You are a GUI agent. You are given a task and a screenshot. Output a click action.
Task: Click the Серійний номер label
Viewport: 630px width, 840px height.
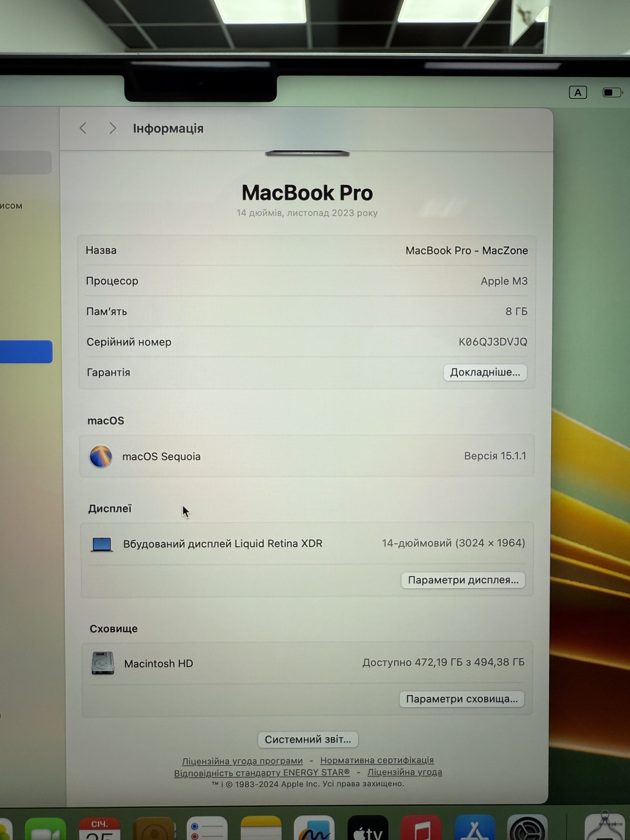pyautogui.click(x=129, y=342)
